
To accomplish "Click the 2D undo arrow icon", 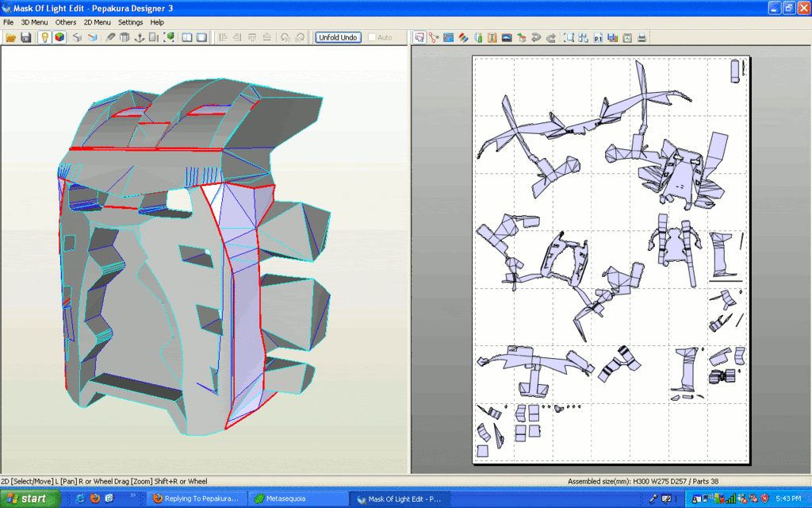I will pyautogui.click(x=537, y=37).
